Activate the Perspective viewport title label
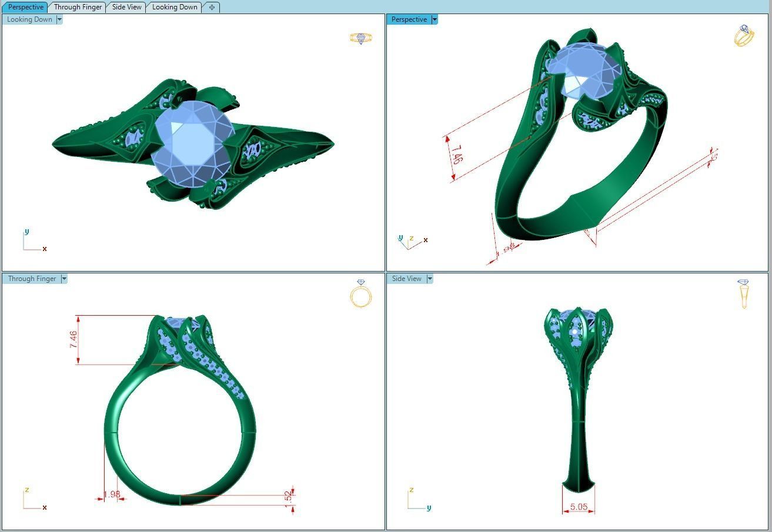 click(409, 19)
